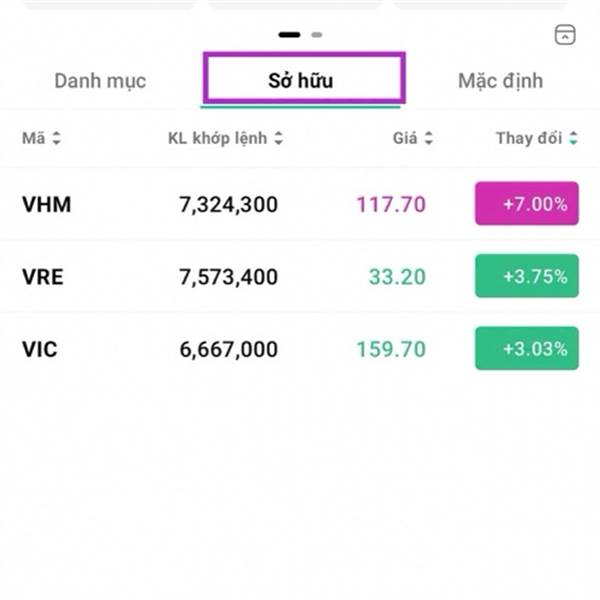Click the sort arrows next to Giá

[428, 139]
